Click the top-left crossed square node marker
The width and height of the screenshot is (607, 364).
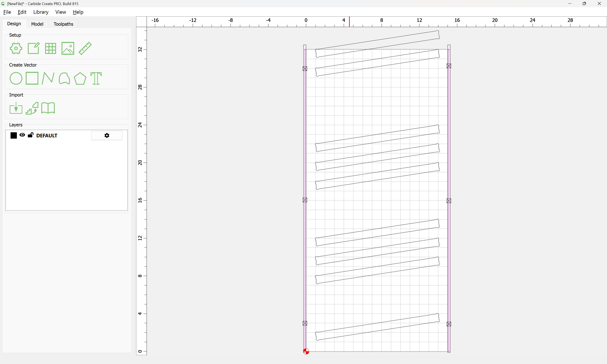[305, 69]
